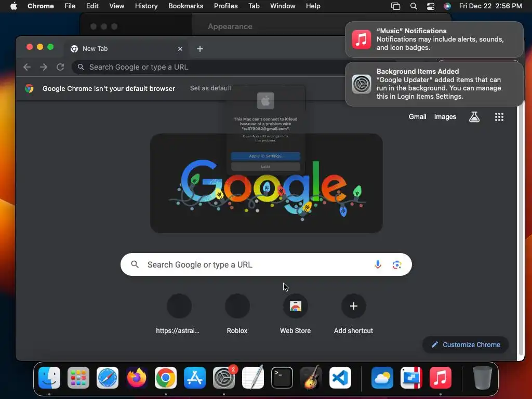Start voice search with microphone icon
532x399 pixels.
(378, 264)
